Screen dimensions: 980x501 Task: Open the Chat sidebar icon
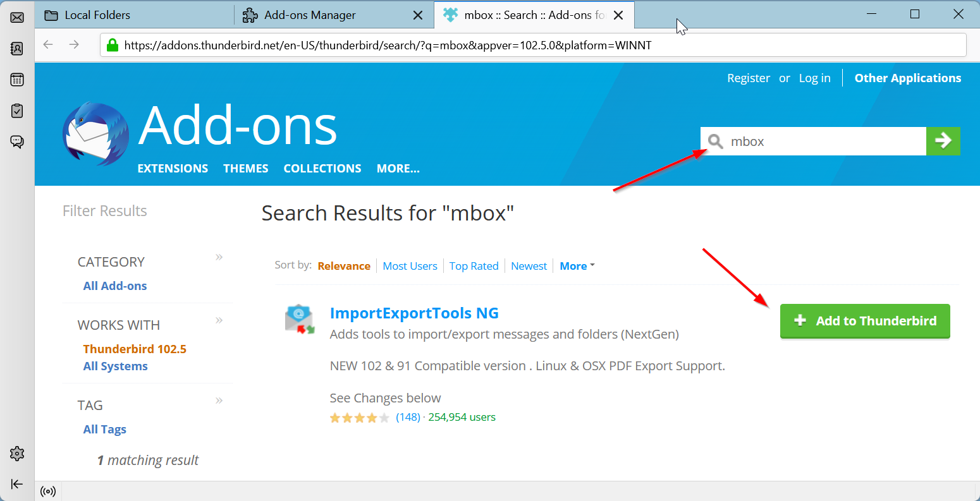coord(17,142)
